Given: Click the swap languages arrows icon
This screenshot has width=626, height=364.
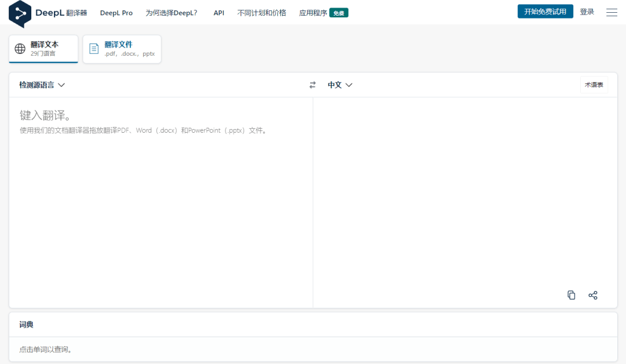Looking at the screenshot, I should tap(312, 85).
